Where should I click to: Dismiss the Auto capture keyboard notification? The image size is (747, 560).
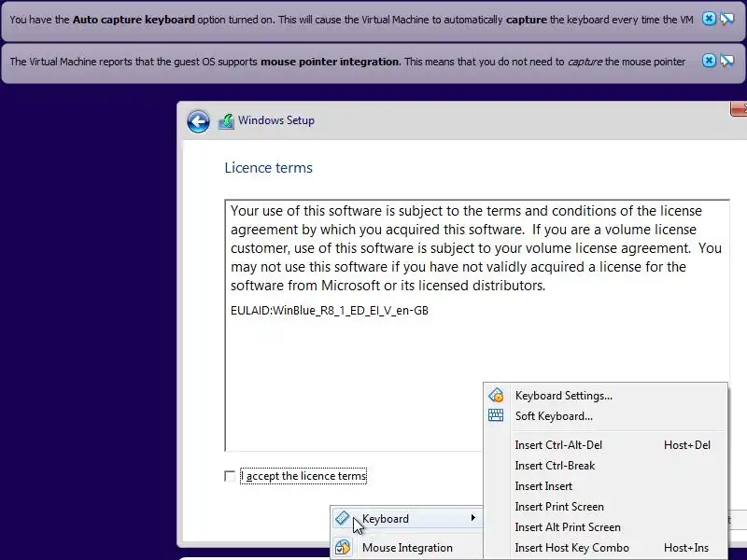(x=709, y=19)
